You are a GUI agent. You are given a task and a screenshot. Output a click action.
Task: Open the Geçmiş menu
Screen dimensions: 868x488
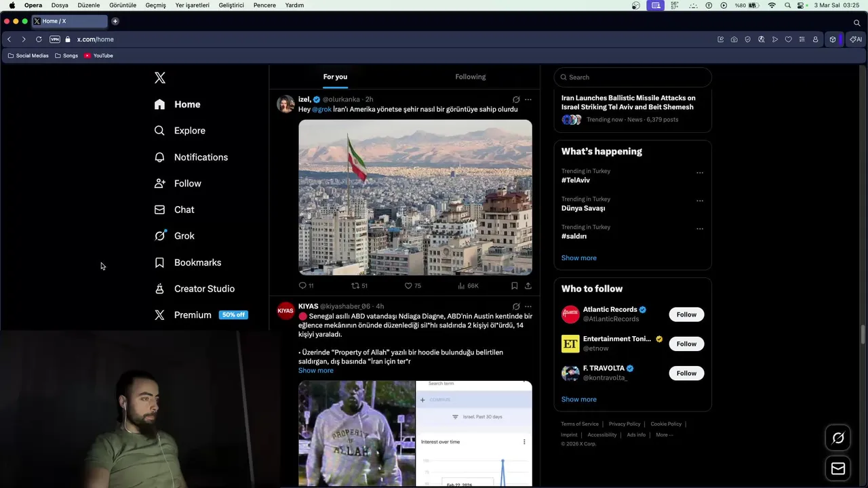point(155,5)
